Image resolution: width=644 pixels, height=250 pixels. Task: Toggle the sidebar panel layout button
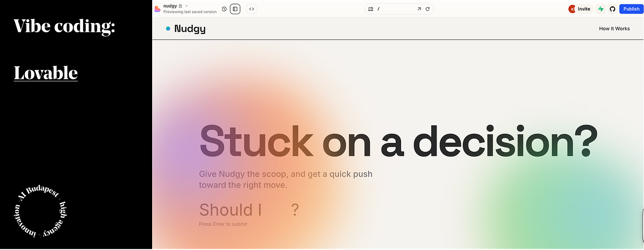[235, 9]
